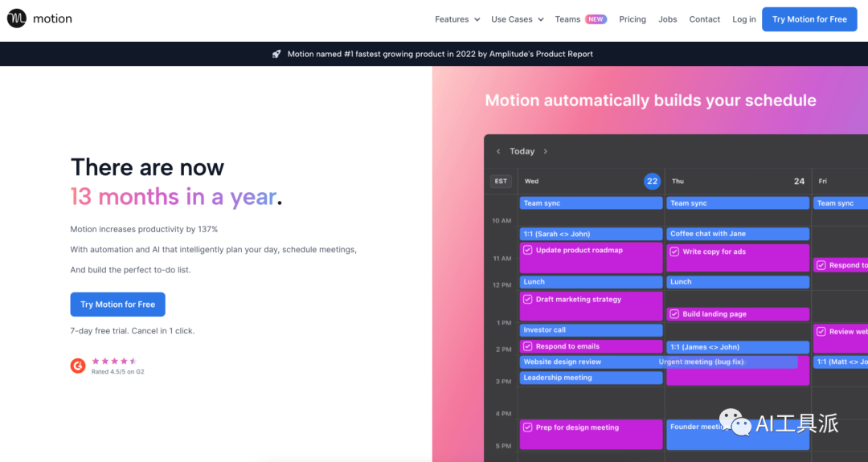Screen dimensions: 868x462
Task: Open the Investor call event
Action: click(591, 329)
